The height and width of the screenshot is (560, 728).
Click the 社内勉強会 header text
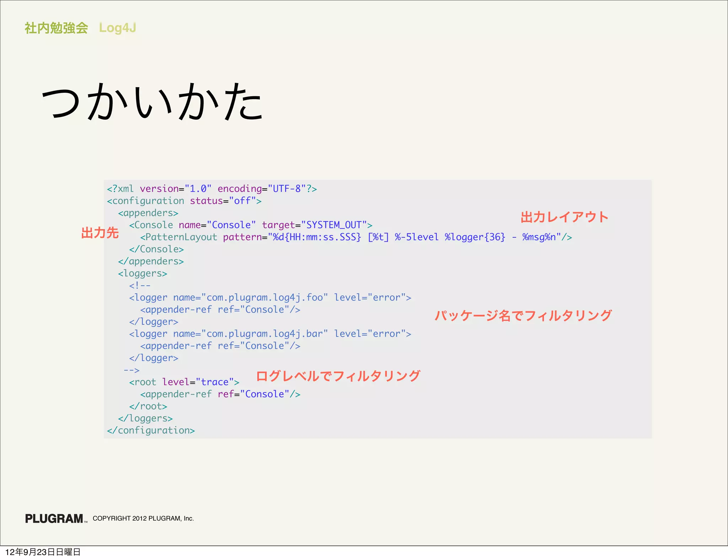56,28
